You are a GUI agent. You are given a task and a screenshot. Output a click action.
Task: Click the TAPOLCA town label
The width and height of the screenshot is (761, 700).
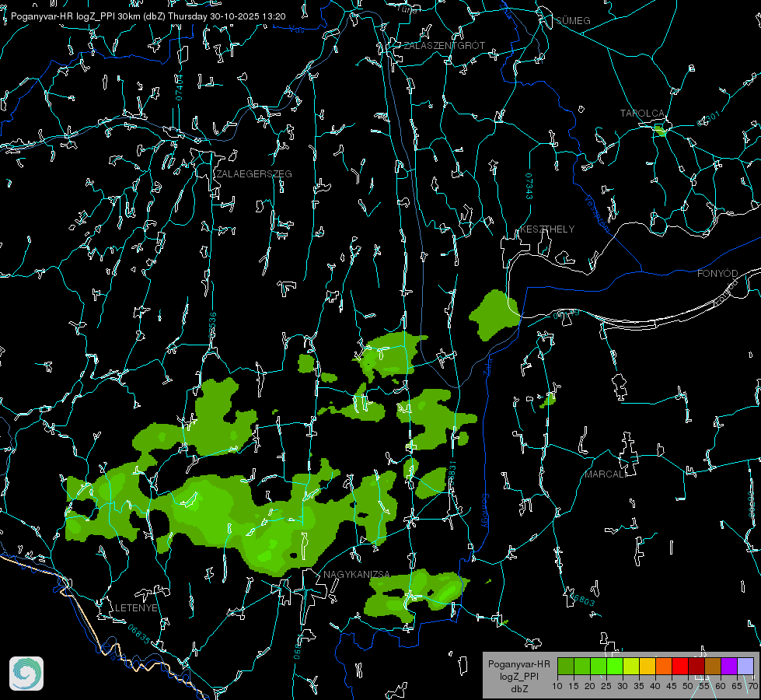click(642, 114)
